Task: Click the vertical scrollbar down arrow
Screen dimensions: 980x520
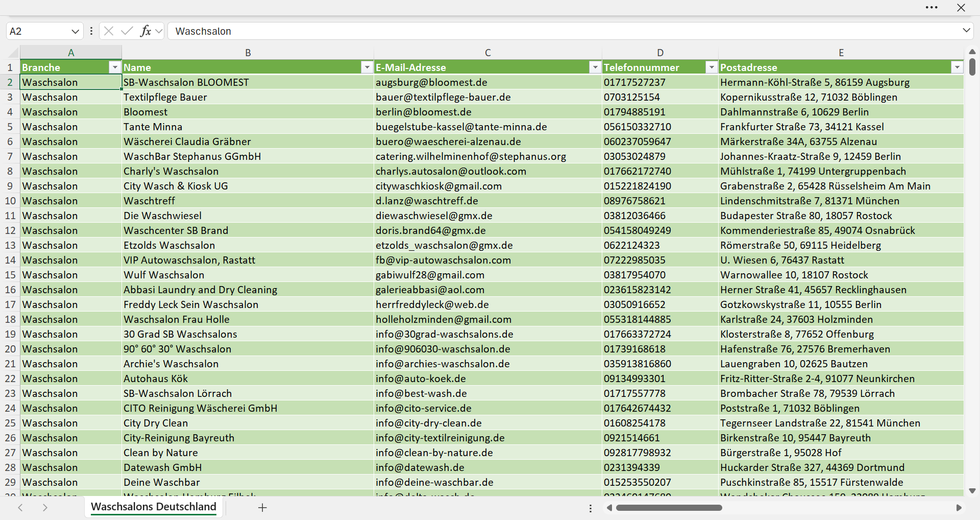Action: (x=972, y=491)
